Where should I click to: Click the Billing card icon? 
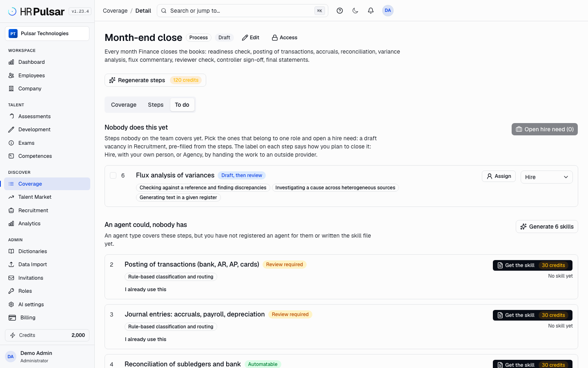pyautogui.click(x=12, y=318)
